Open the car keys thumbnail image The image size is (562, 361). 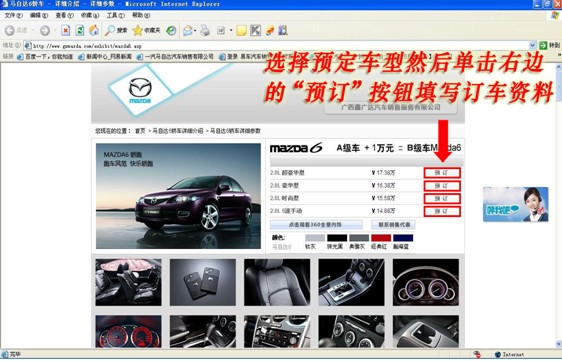pos(203,282)
